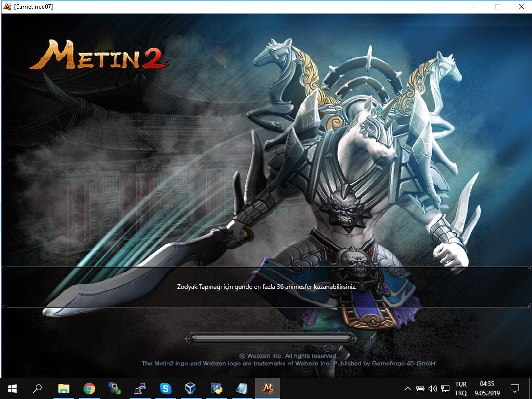Open the volume control in tray
The width and height of the screenshot is (532, 399).
(433, 389)
